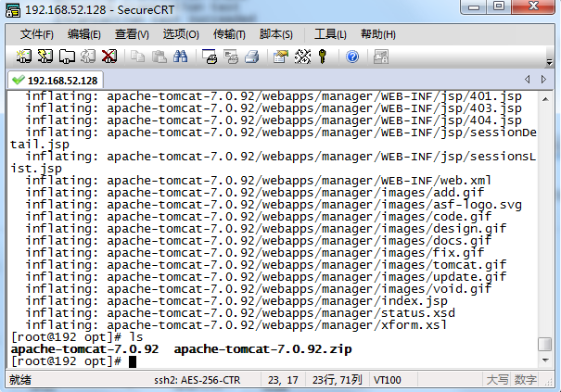Open the 选项(O) menu
The height and width of the screenshot is (392, 561).
pos(181,34)
